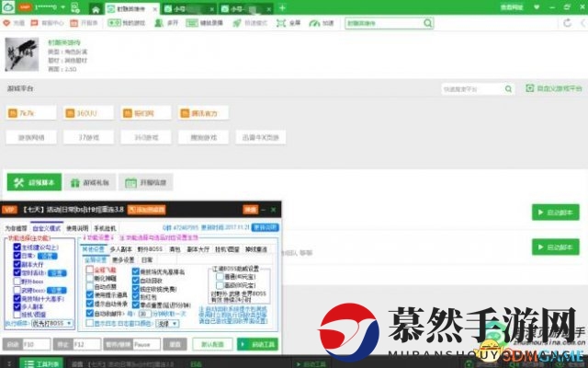Image resolution: width=588 pixels, height=368 pixels.
Task: Click the orange add button beside script title
Action: click(147, 210)
